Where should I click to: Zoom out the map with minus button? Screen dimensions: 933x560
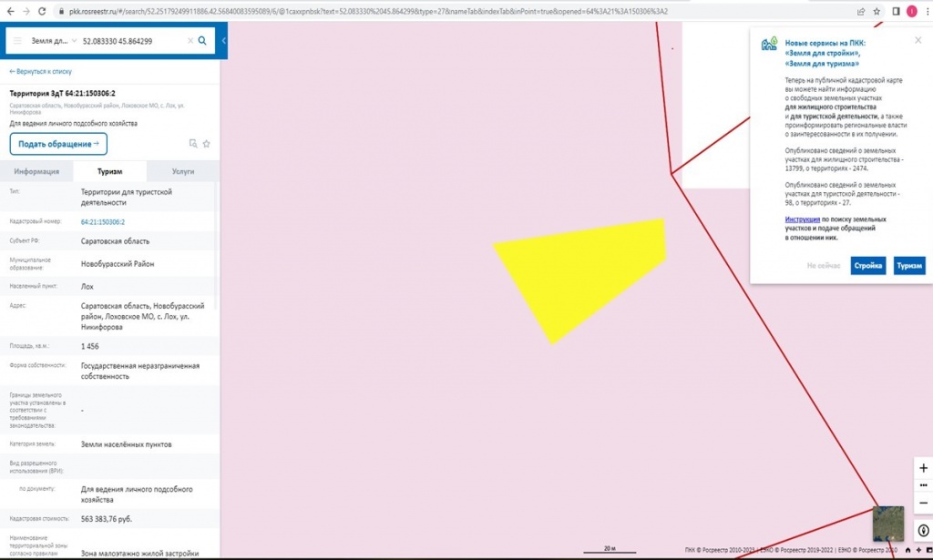[x=923, y=504]
